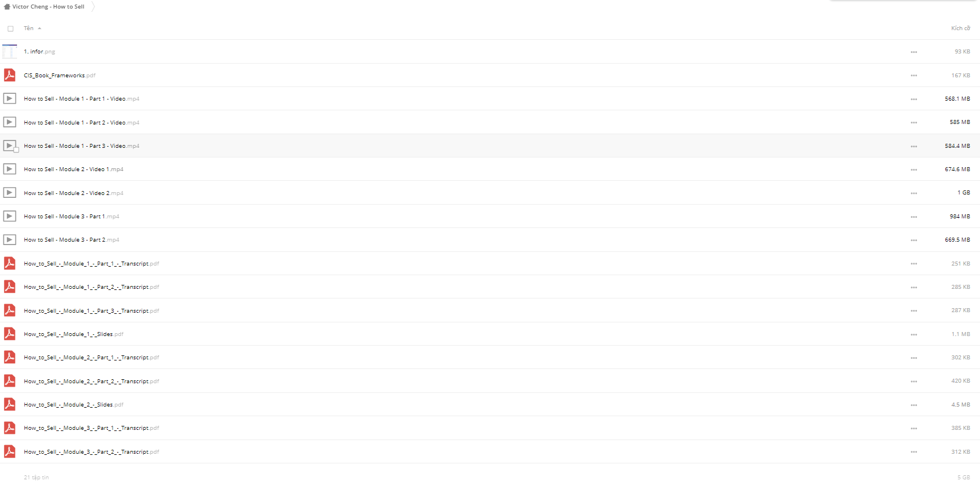This screenshot has width=980, height=485.
Task: Click PDF icon for Module_1 Slides
Action: [10, 334]
